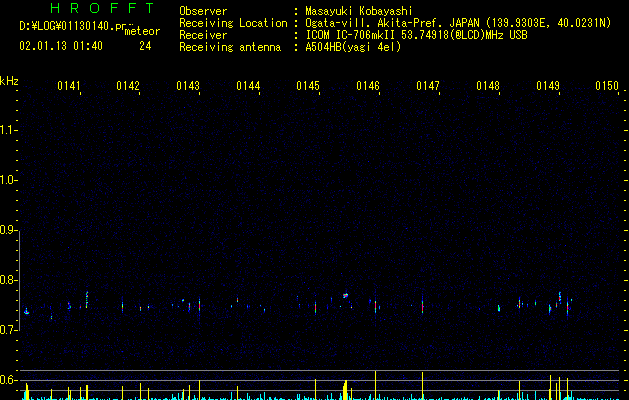Click the 0.7 kHz frequency axis label
The width and height of the screenshot is (629, 400).
9,330
